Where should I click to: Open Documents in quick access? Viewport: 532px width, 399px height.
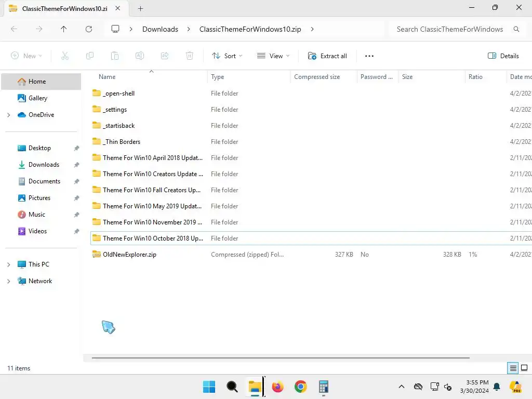[41, 181]
